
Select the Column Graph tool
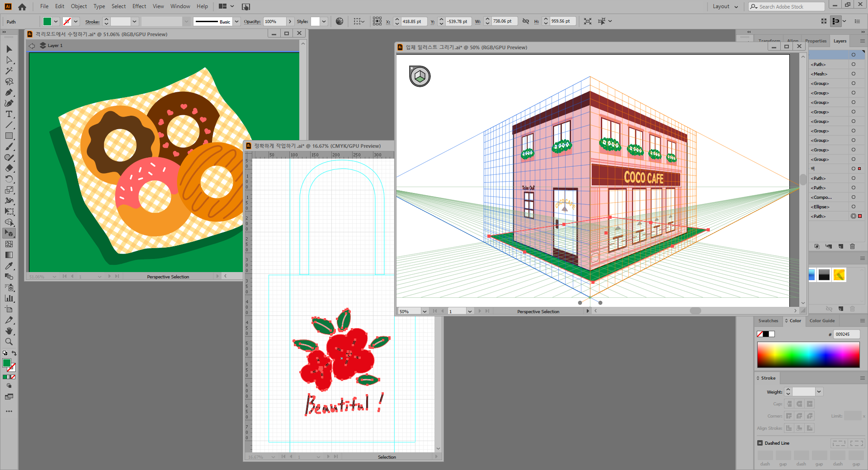(x=9, y=298)
